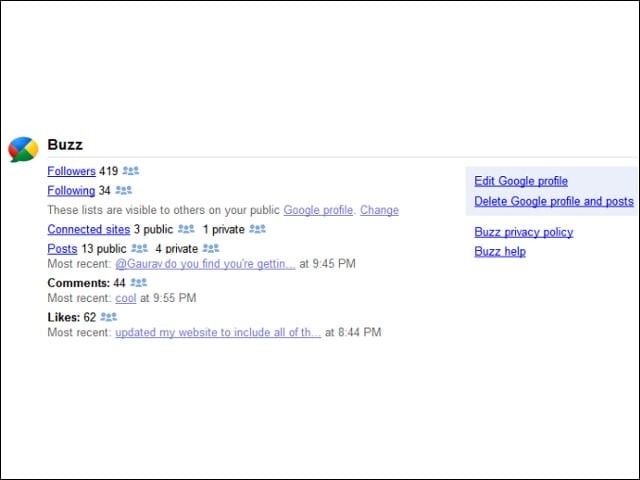Click the '13 public' posts count

coord(104,249)
